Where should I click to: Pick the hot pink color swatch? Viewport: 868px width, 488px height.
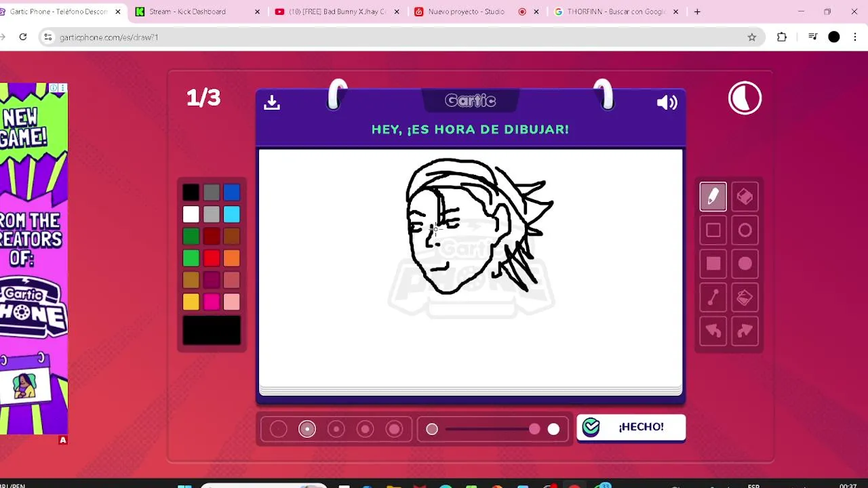[x=212, y=302]
